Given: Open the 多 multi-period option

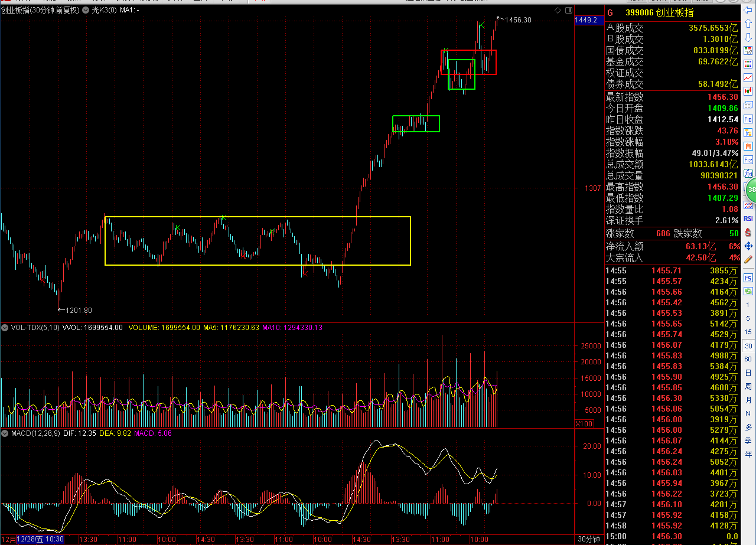Looking at the screenshot, I should tap(748, 427).
